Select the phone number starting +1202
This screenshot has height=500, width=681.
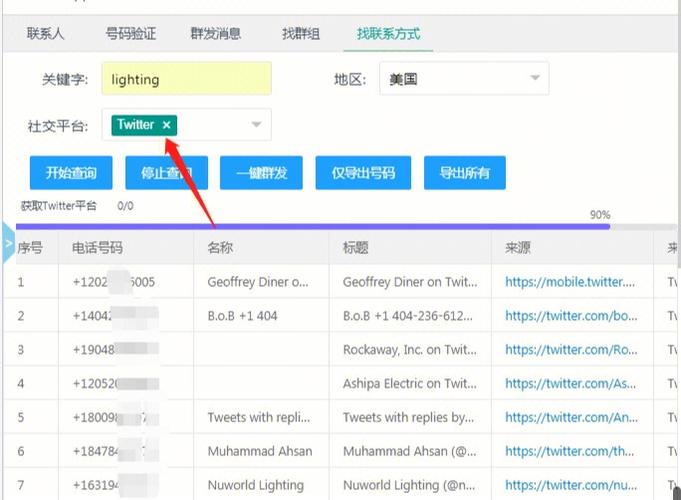pos(114,282)
